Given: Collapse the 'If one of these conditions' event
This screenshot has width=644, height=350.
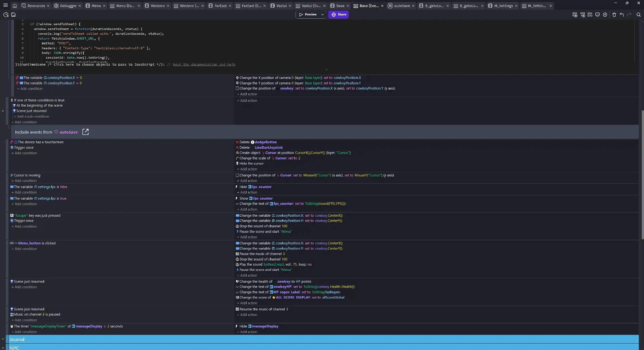Looking at the screenshot, I should click(3, 111).
